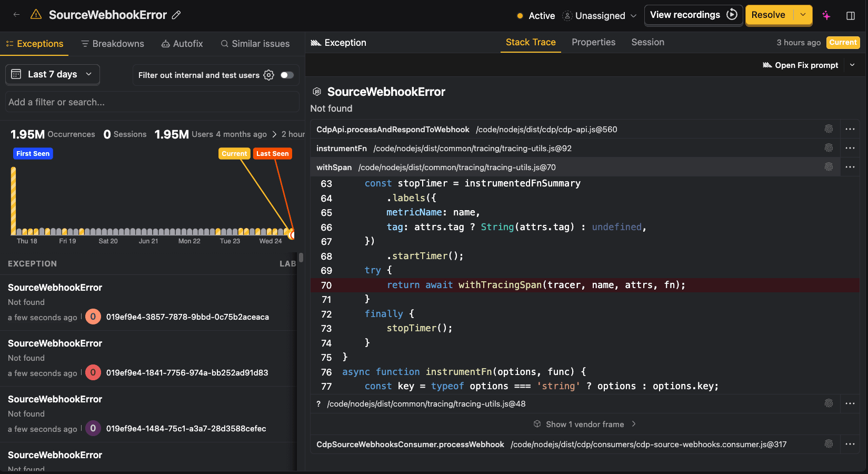Select the Session tab
Viewport: 868px width, 474px height.
647,42
